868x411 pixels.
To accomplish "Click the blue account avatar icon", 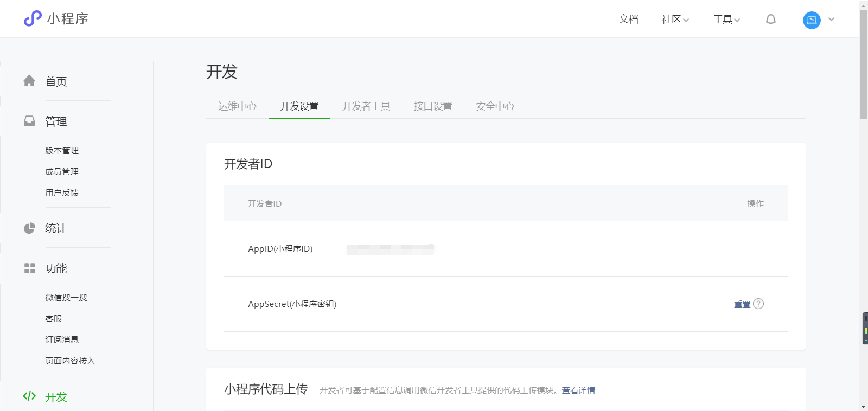I will pos(812,20).
